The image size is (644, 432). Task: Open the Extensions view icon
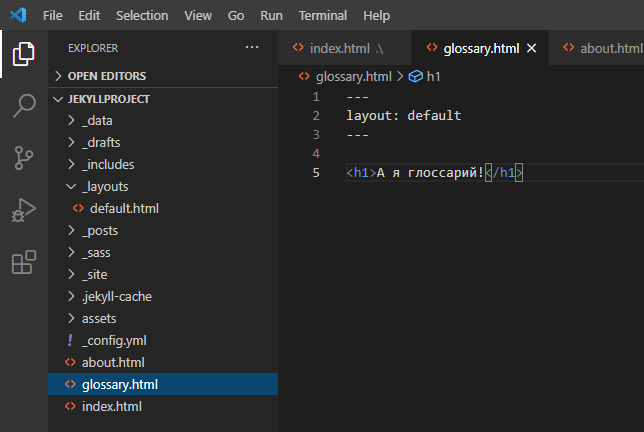23,263
